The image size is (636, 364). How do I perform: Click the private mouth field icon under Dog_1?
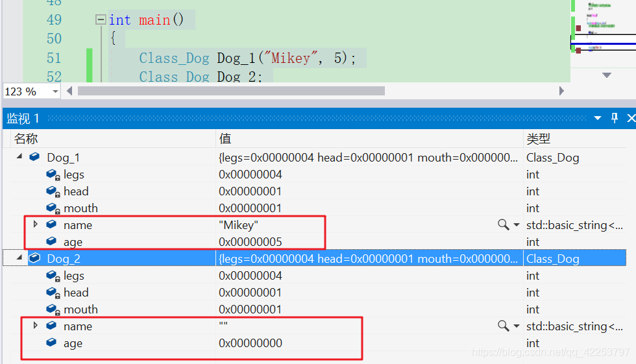(x=53, y=208)
